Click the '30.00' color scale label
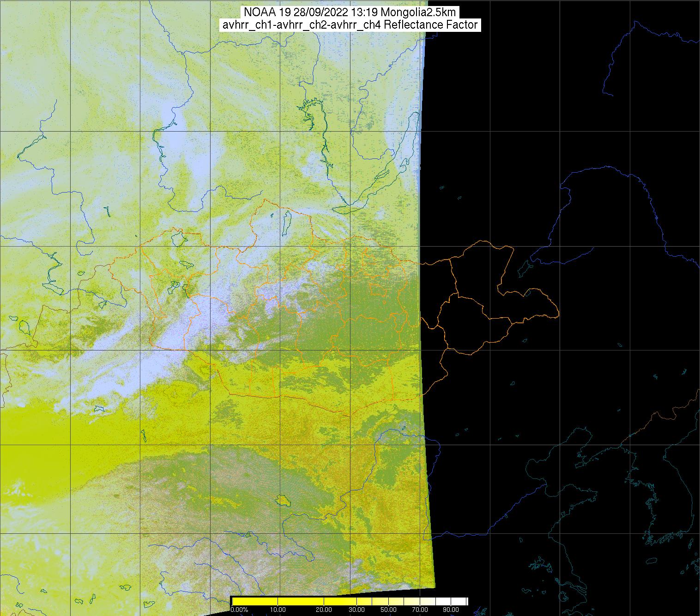This screenshot has height=616, width=700. pyautogui.click(x=356, y=610)
